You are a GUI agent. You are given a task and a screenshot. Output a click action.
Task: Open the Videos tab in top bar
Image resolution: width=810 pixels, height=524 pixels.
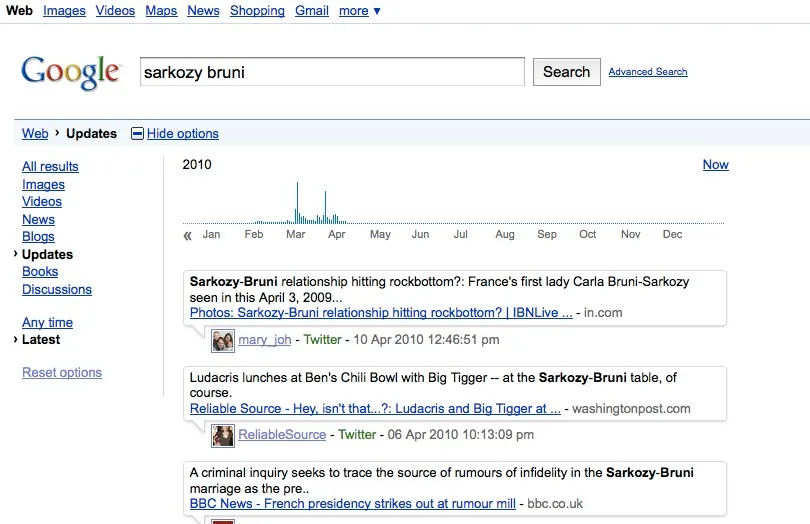click(x=115, y=11)
